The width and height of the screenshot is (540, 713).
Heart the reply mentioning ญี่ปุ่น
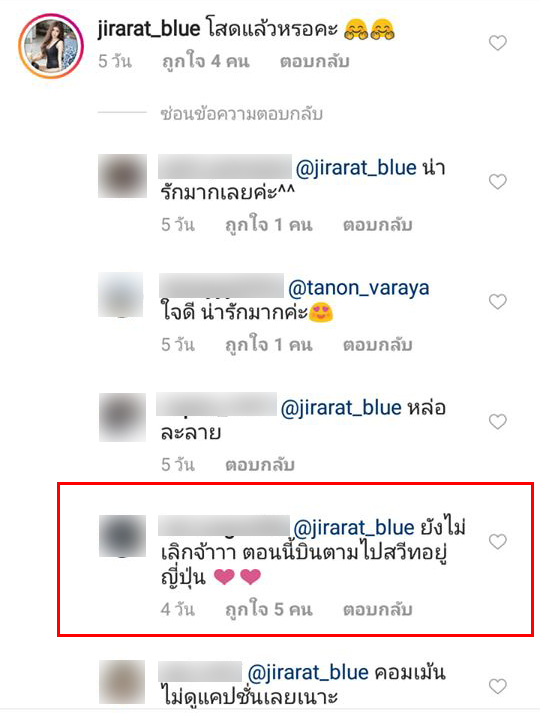tap(497, 542)
